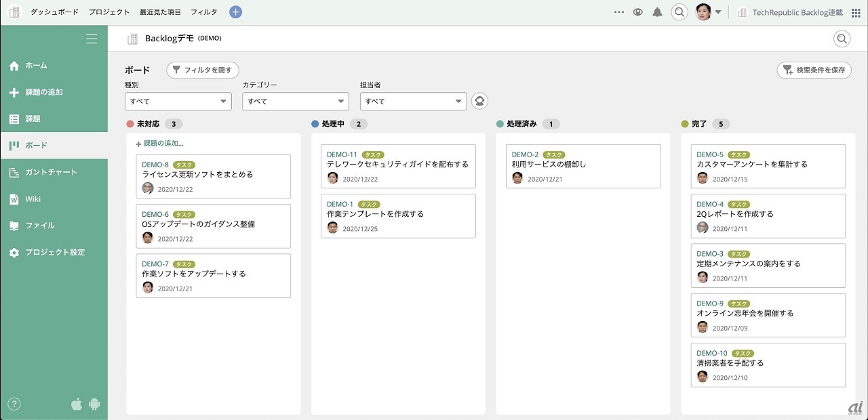Open the three-dot more options menu
Viewport: 868px width, 420px height.
(x=618, y=12)
